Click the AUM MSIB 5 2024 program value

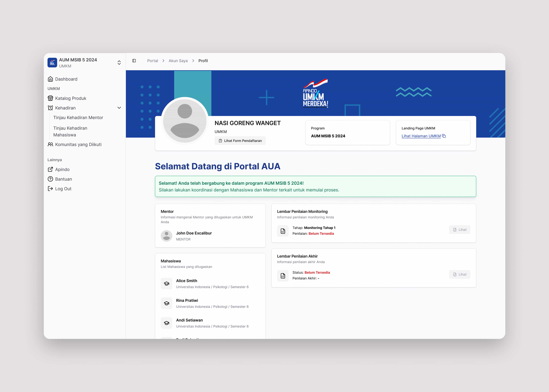[x=328, y=136]
